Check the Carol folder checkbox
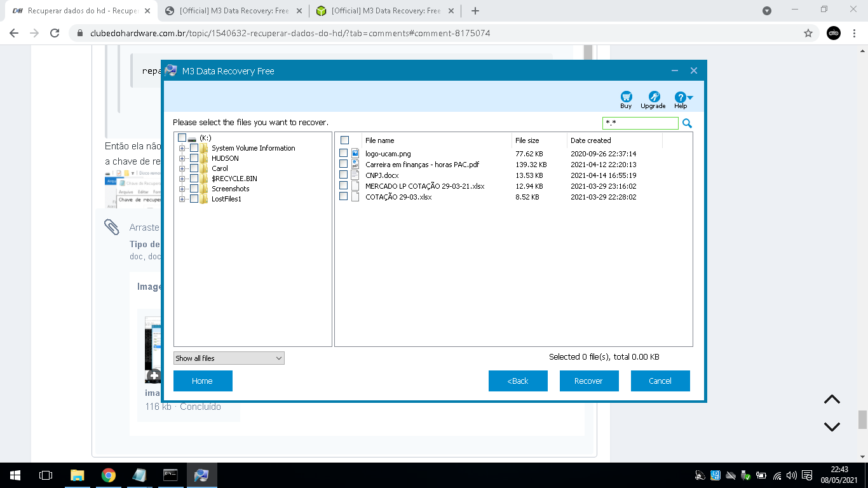Image resolution: width=868 pixels, height=488 pixels. pos(194,168)
